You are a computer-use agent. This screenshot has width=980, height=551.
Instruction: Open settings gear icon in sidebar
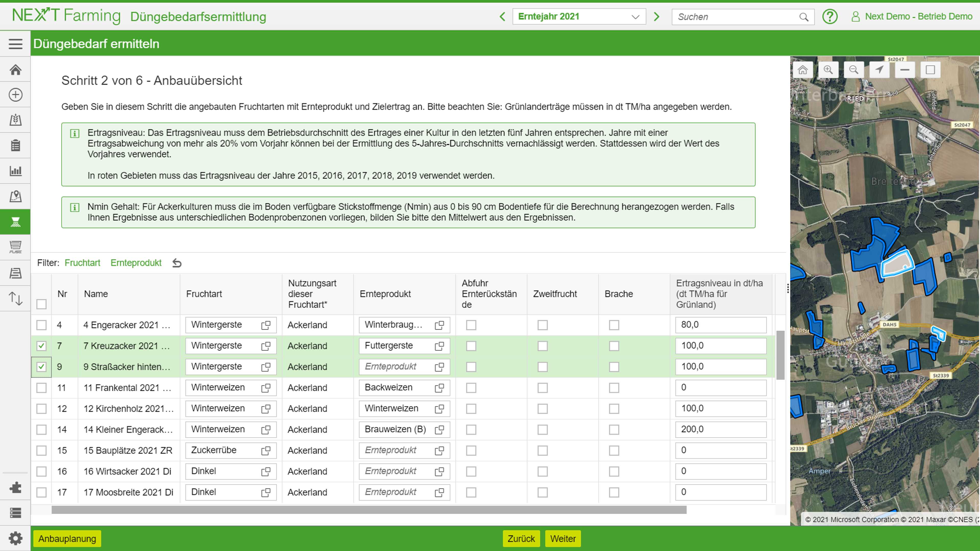(x=15, y=539)
